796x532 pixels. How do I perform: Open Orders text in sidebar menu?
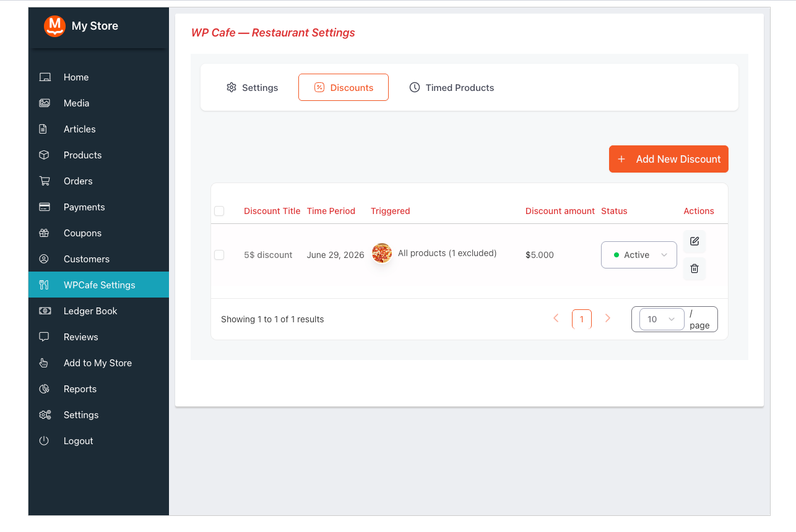(78, 181)
